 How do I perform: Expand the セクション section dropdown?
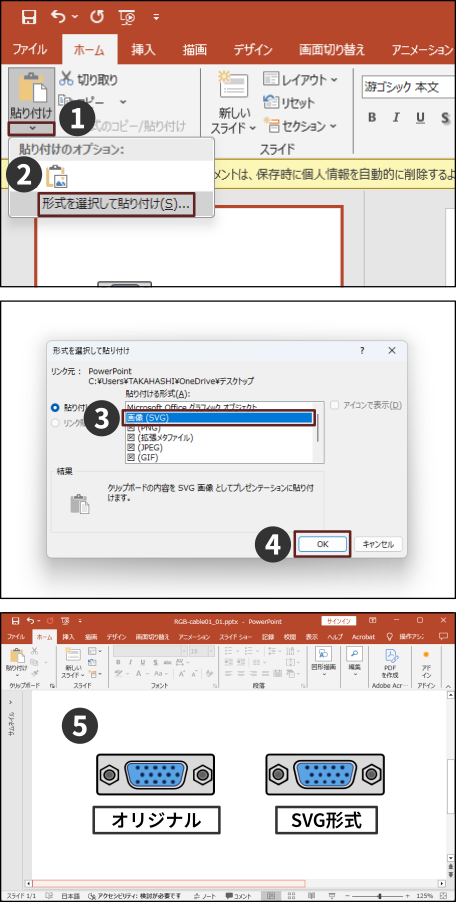[x=300, y=126]
